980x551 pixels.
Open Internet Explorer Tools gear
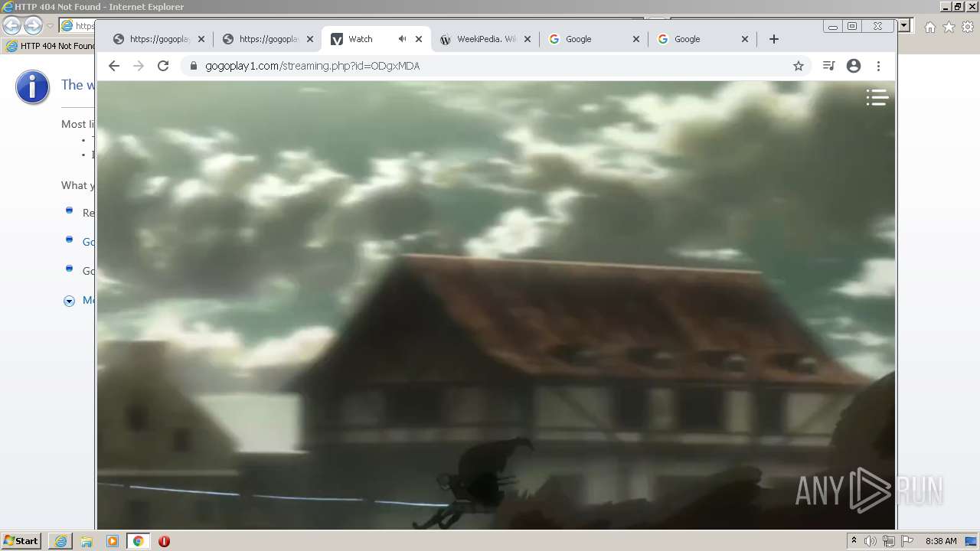968,27
